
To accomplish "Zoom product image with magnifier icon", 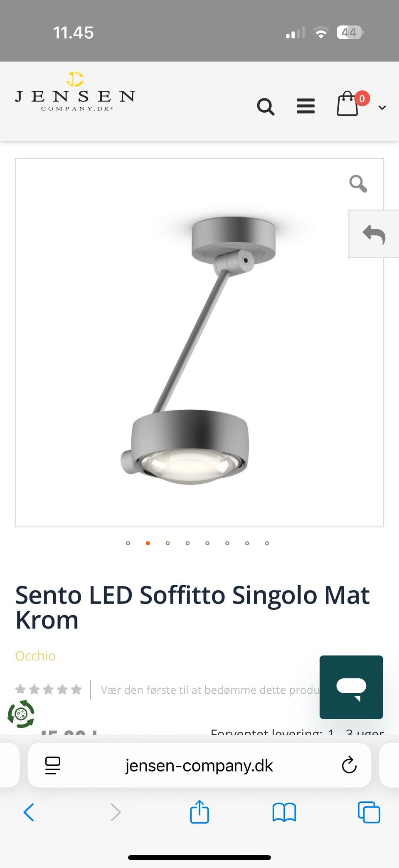I will [x=358, y=183].
